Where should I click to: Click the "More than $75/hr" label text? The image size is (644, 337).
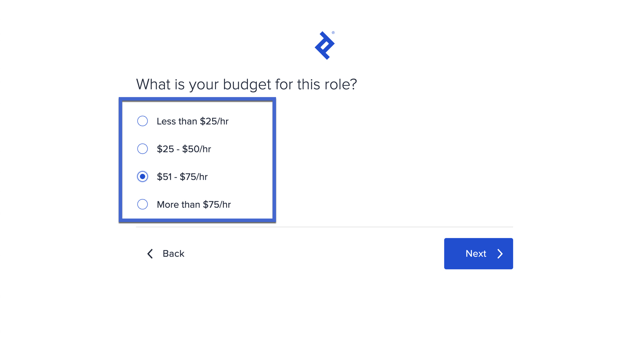point(194,204)
